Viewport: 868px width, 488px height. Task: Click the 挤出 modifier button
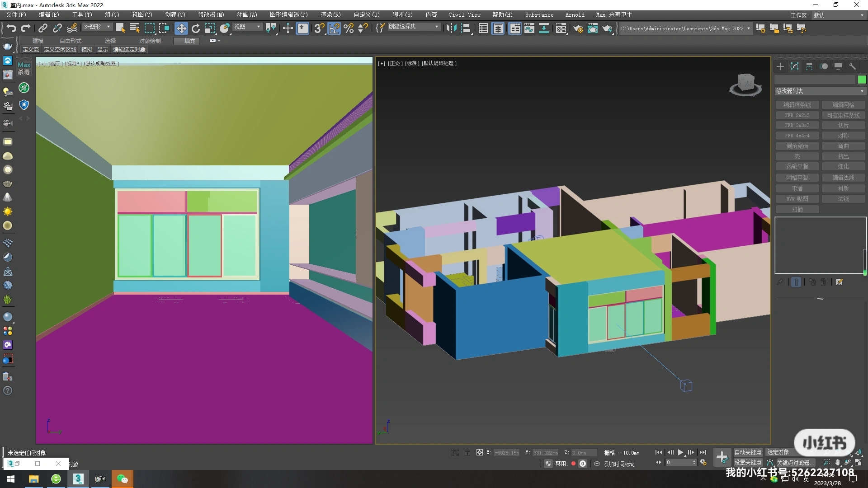[843, 156]
